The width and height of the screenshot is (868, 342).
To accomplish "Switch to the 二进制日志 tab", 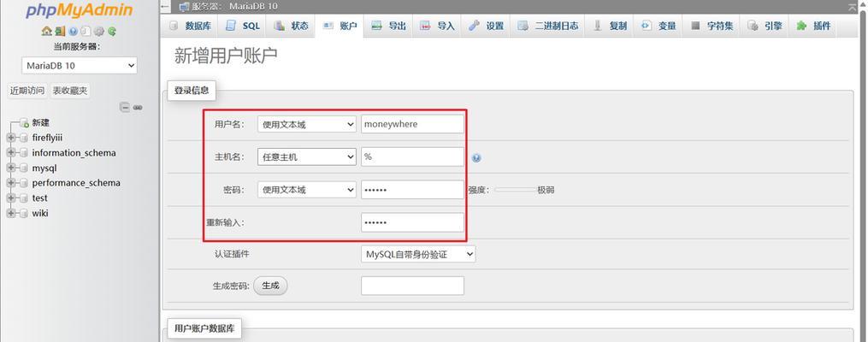I will click(548, 26).
